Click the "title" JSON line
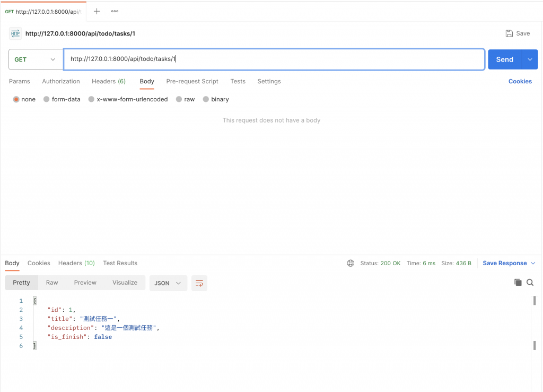The width and height of the screenshot is (543, 392). tap(83, 319)
